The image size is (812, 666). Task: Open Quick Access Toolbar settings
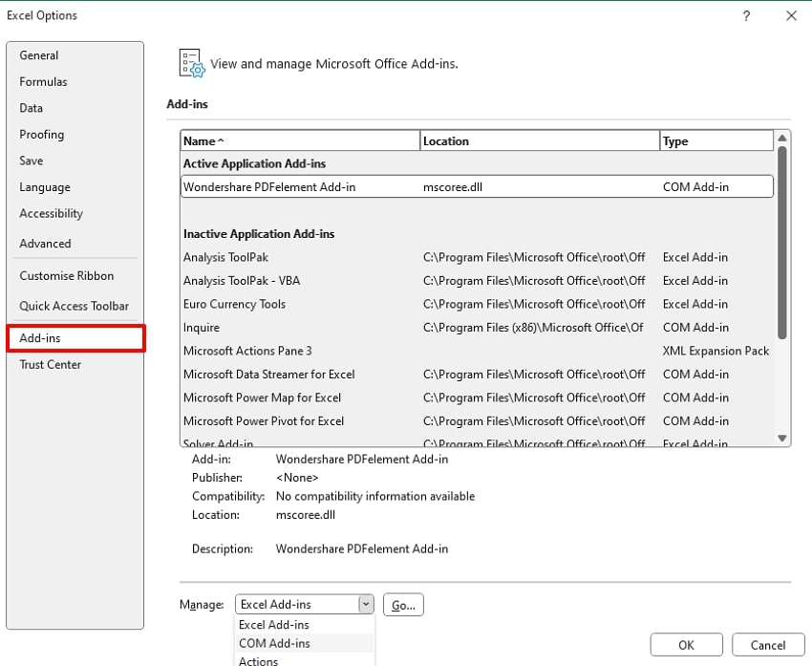[75, 306]
